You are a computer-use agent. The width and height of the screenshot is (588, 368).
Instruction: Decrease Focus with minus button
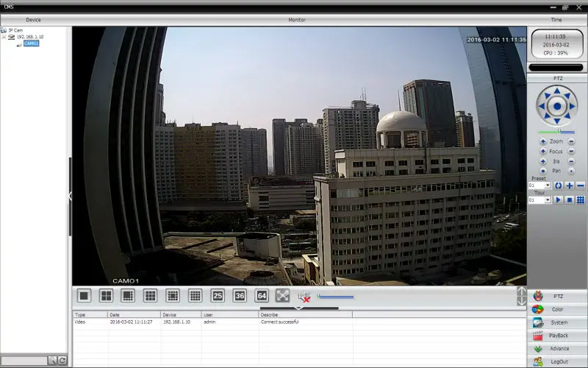tap(571, 152)
